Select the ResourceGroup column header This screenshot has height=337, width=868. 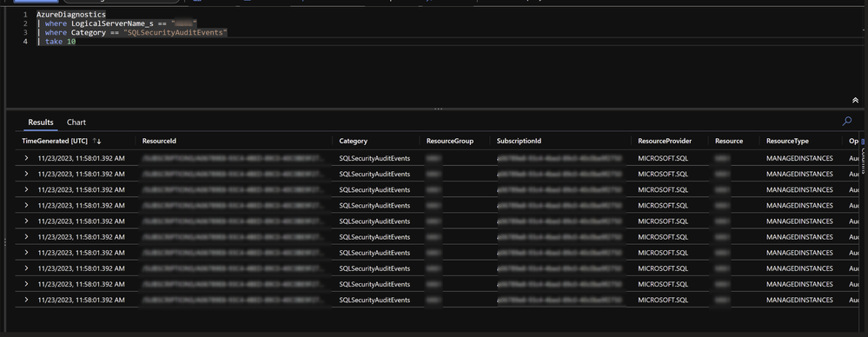coord(450,141)
